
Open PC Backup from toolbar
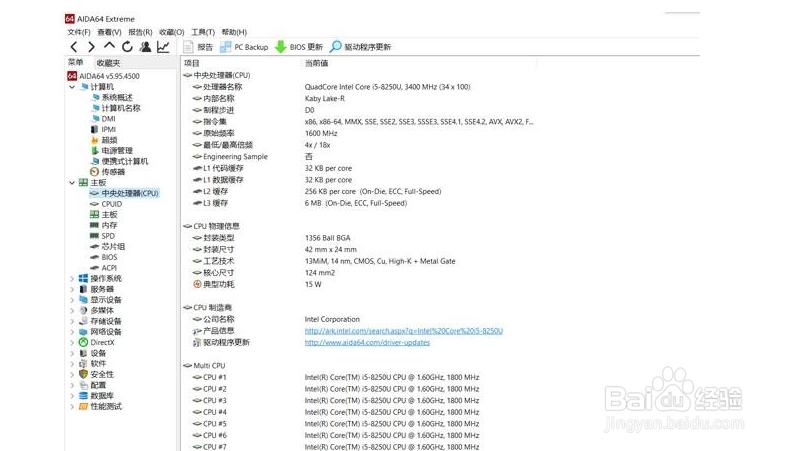(244, 47)
